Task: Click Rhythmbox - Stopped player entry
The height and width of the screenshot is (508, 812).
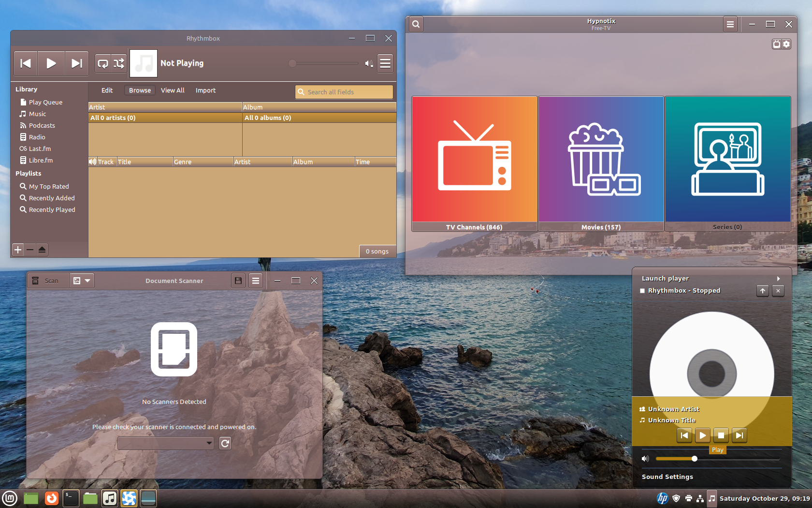Action: 684,291
